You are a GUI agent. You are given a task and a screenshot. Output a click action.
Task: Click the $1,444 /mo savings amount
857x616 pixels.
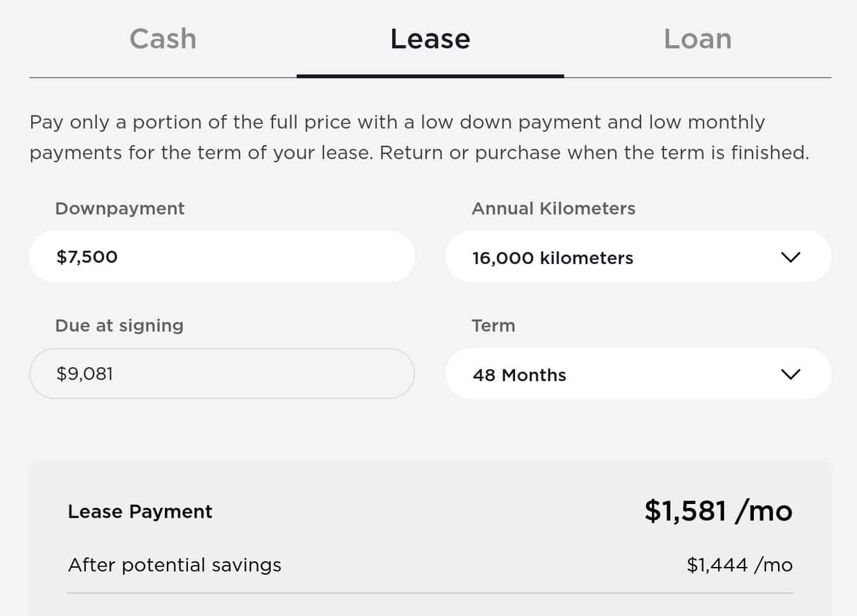pos(739,565)
